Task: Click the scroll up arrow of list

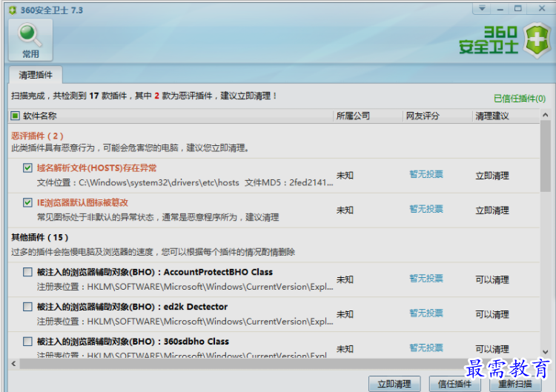Action: point(546,115)
